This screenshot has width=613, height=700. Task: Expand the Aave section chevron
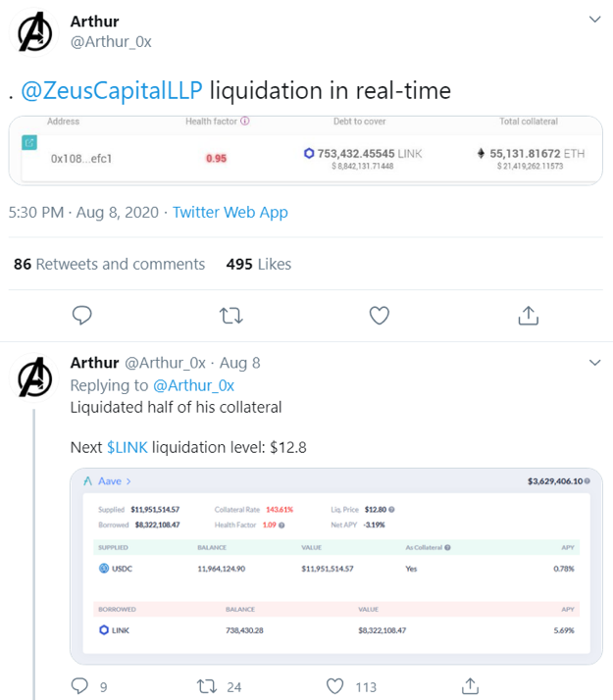point(128,481)
